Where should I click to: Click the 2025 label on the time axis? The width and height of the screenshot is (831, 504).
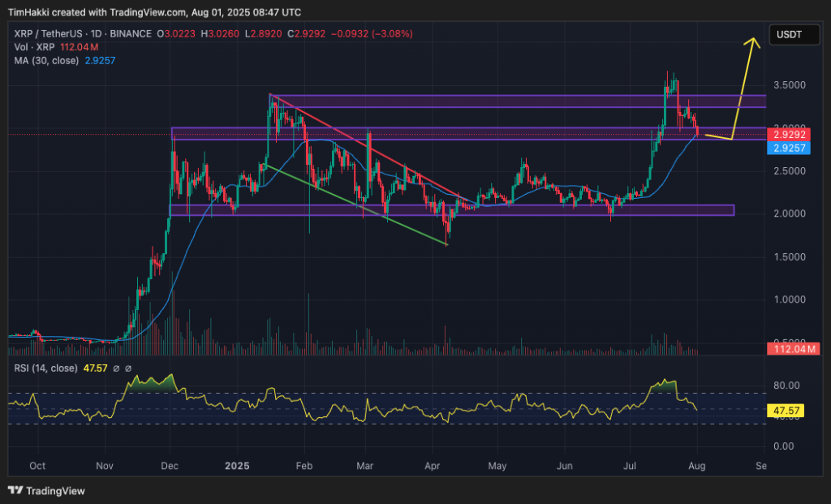(x=237, y=467)
